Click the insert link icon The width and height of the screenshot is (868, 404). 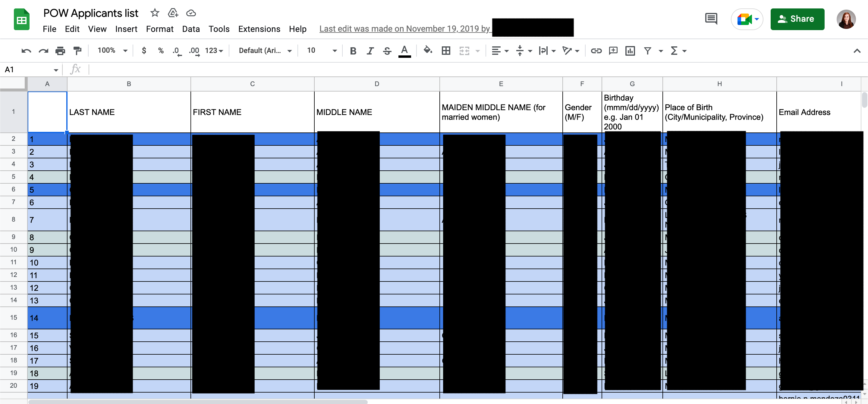596,51
